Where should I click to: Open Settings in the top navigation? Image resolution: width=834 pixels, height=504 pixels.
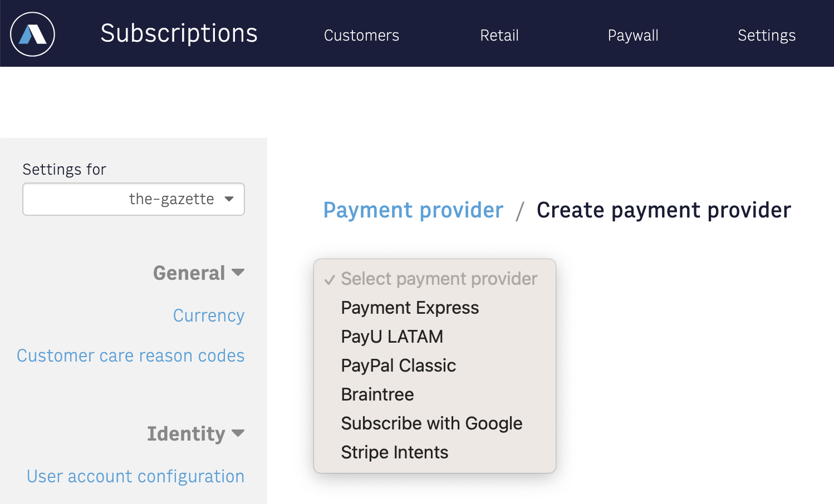click(x=767, y=36)
